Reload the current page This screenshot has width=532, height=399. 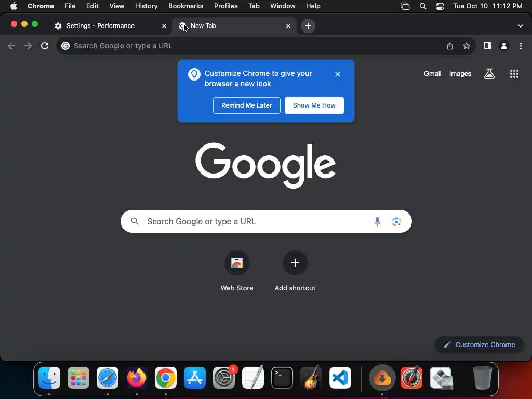(x=45, y=46)
